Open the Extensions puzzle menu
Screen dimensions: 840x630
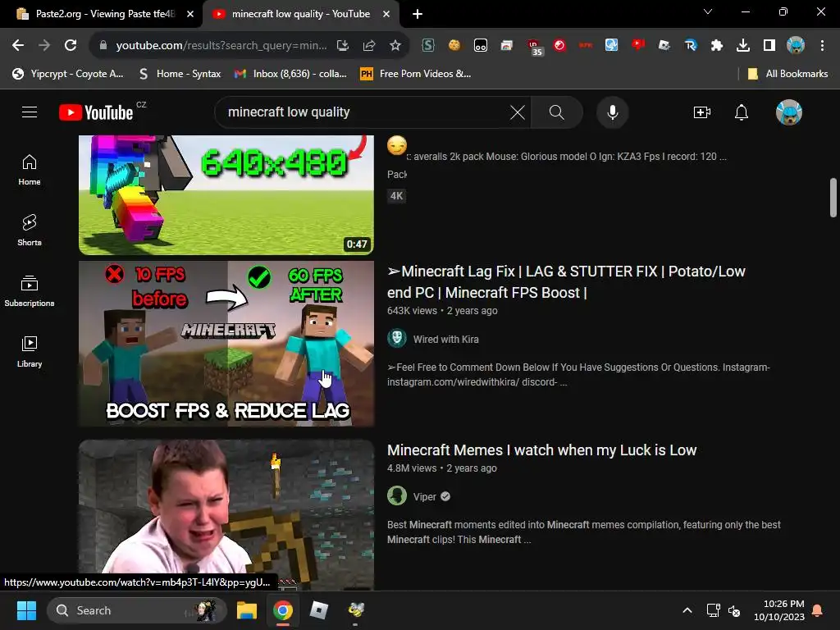pyautogui.click(x=717, y=46)
